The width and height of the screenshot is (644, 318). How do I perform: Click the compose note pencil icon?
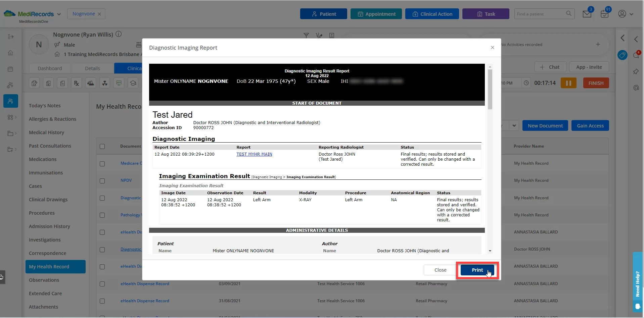click(34, 83)
